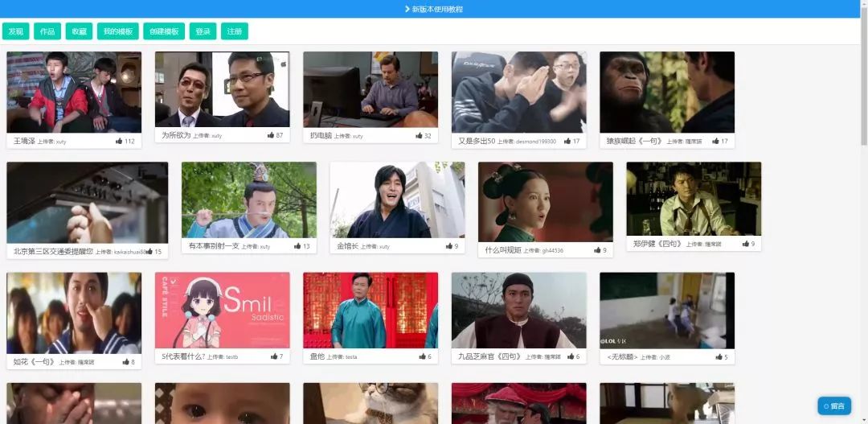Viewport: 868px width, 424px height.
Task: Click thumbs-up on 北京第三区交通委提醒您 card
Action: pyautogui.click(x=149, y=252)
